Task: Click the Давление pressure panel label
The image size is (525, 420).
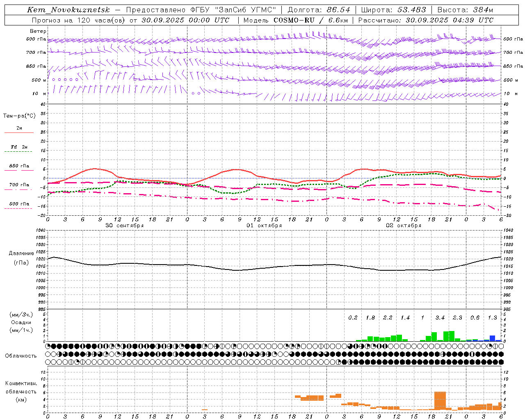Action: pyautogui.click(x=21, y=253)
